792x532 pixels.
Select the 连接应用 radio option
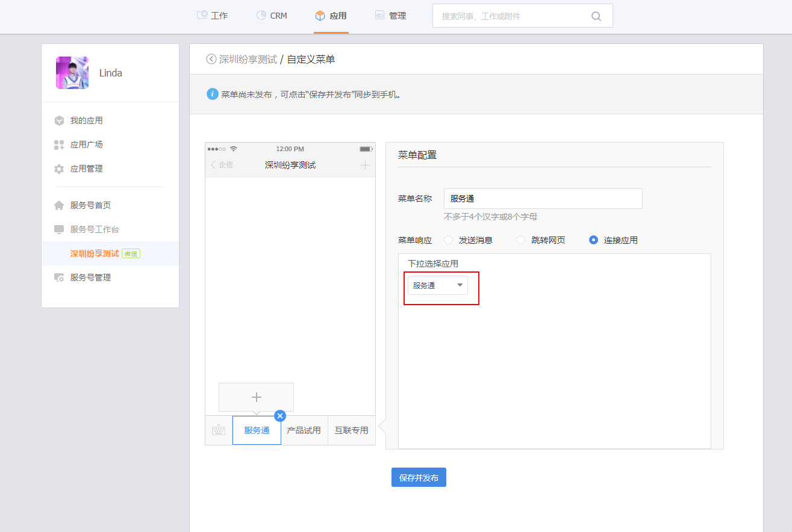594,240
